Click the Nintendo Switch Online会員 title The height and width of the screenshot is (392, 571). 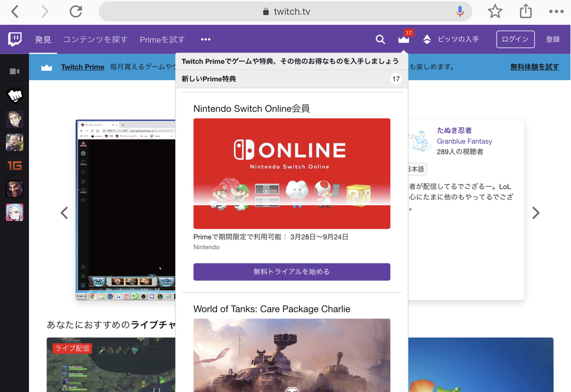(x=252, y=108)
